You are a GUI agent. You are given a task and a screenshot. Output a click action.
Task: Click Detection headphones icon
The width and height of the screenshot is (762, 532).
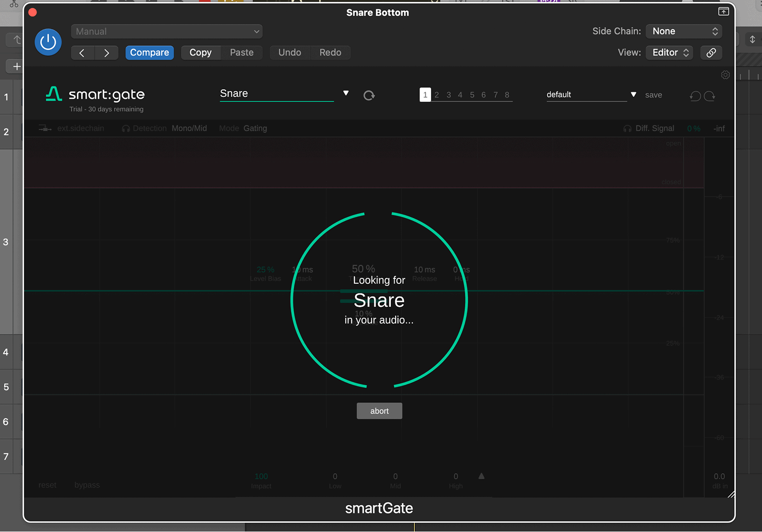(x=126, y=129)
